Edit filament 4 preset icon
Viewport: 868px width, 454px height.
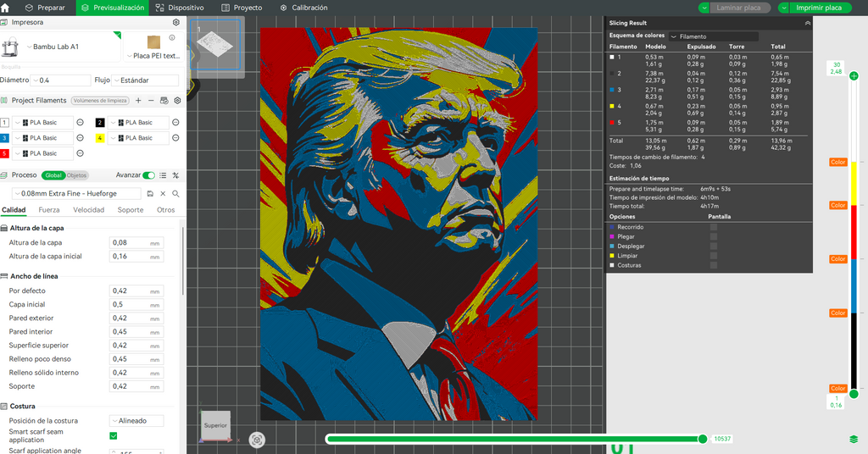pos(175,138)
